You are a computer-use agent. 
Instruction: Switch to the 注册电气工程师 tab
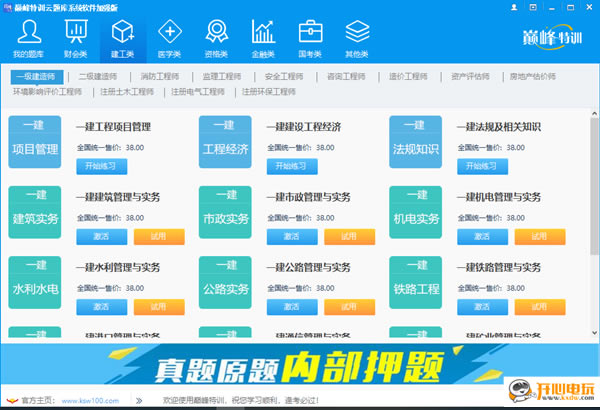point(198,92)
